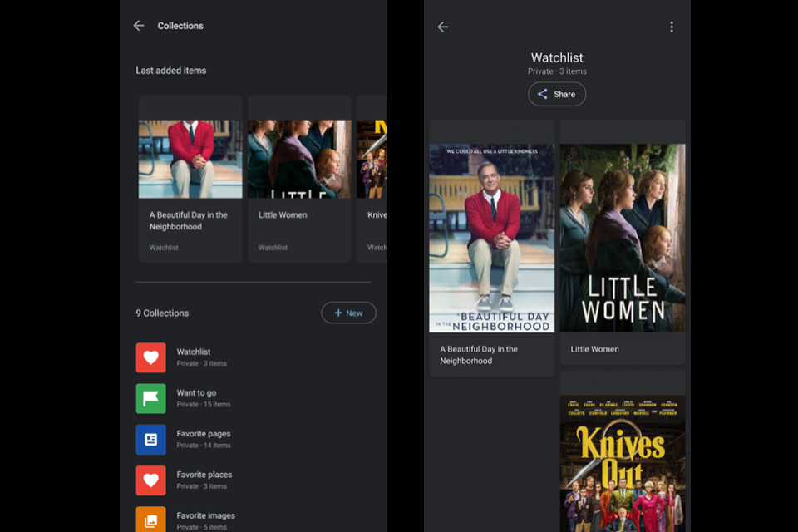Click the 'Last added items' heading
The height and width of the screenshot is (532, 798).
170,71
